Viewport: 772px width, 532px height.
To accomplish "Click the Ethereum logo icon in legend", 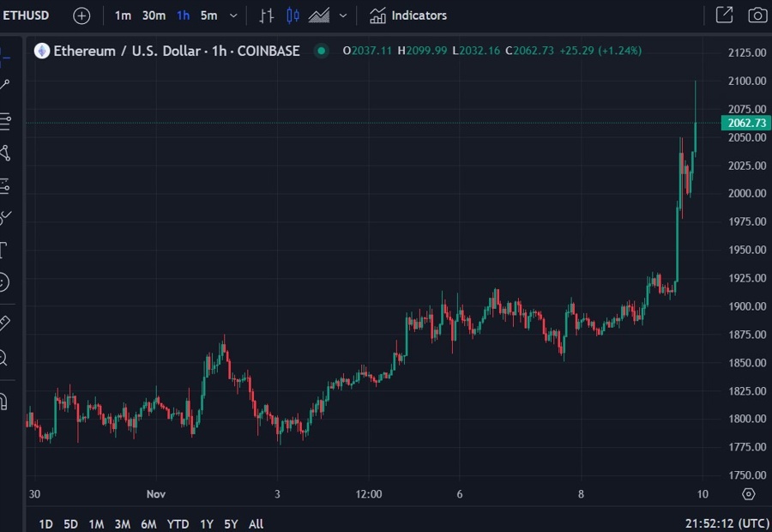I will pyautogui.click(x=42, y=51).
